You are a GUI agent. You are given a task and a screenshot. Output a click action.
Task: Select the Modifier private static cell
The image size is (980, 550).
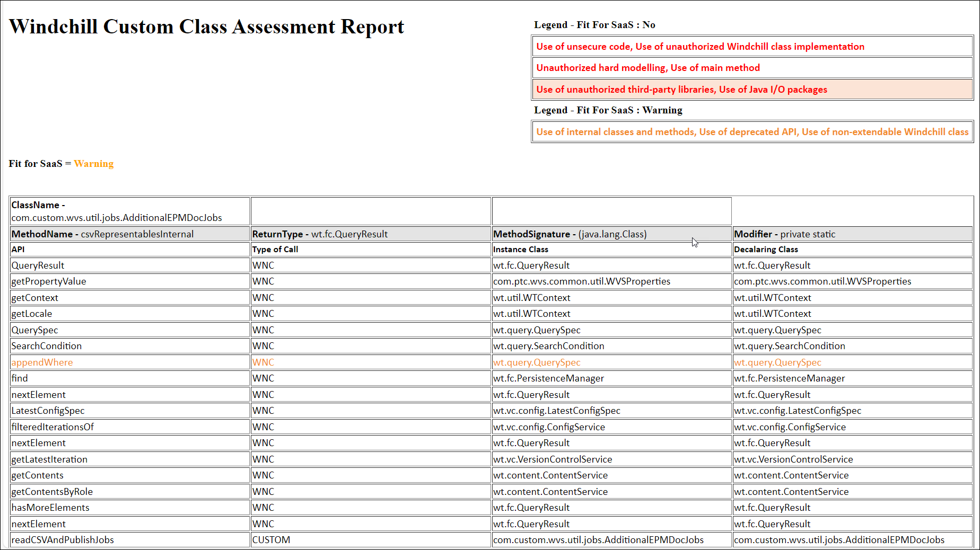click(x=853, y=234)
